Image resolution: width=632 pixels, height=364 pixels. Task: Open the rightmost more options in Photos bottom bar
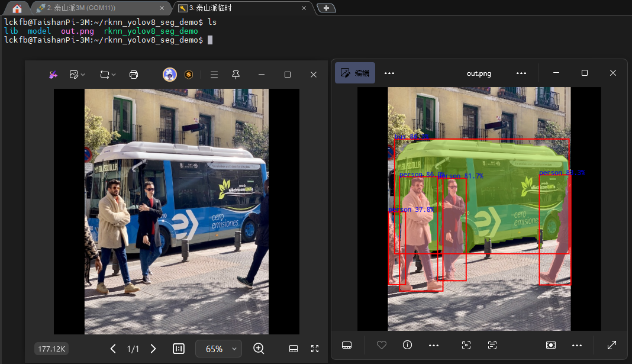click(577, 346)
